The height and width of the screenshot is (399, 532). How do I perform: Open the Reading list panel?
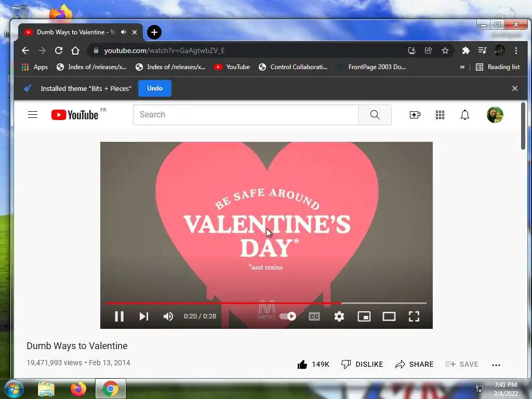(498, 67)
